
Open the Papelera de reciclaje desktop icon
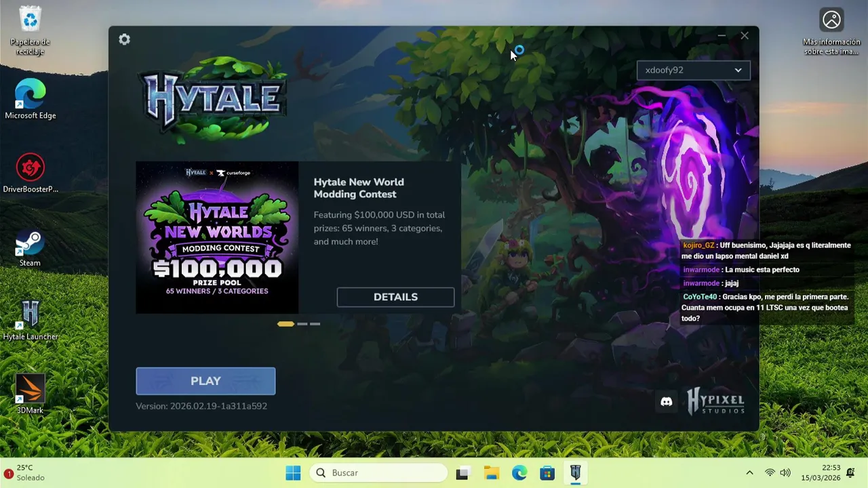(x=30, y=31)
